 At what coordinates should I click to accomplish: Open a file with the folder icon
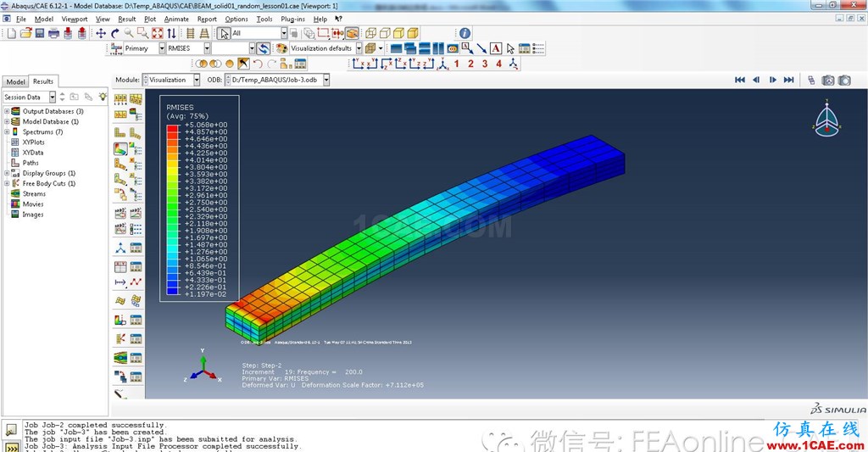[26, 34]
